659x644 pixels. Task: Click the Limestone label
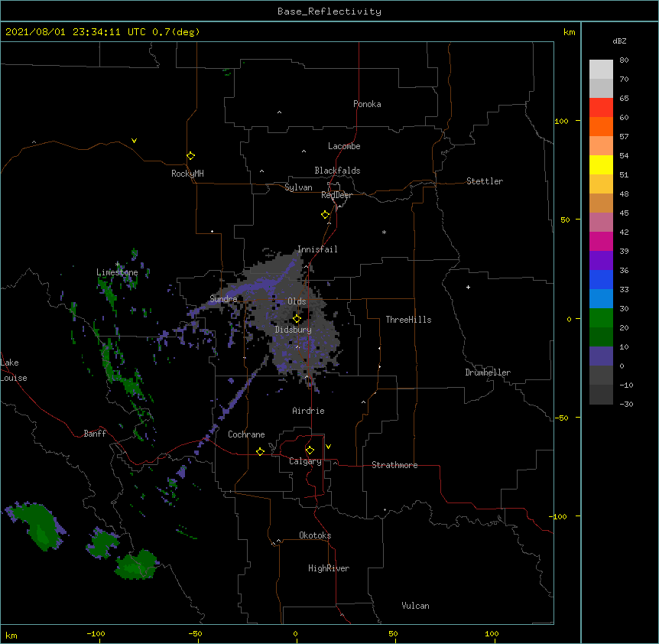coord(117,272)
